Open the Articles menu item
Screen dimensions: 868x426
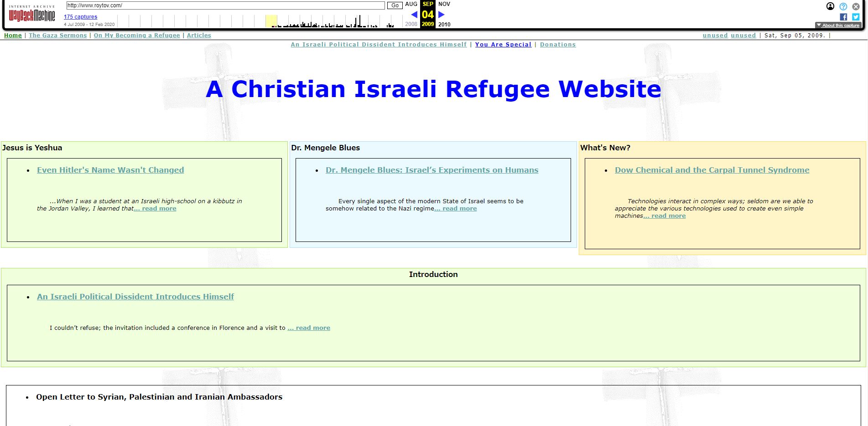click(x=199, y=36)
